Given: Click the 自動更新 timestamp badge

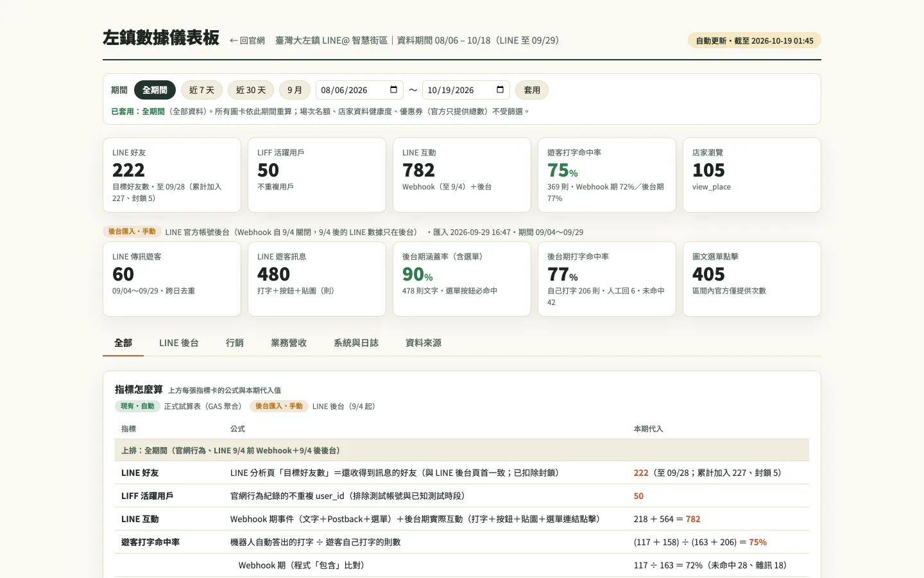Looking at the screenshot, I should pos(755,40).
